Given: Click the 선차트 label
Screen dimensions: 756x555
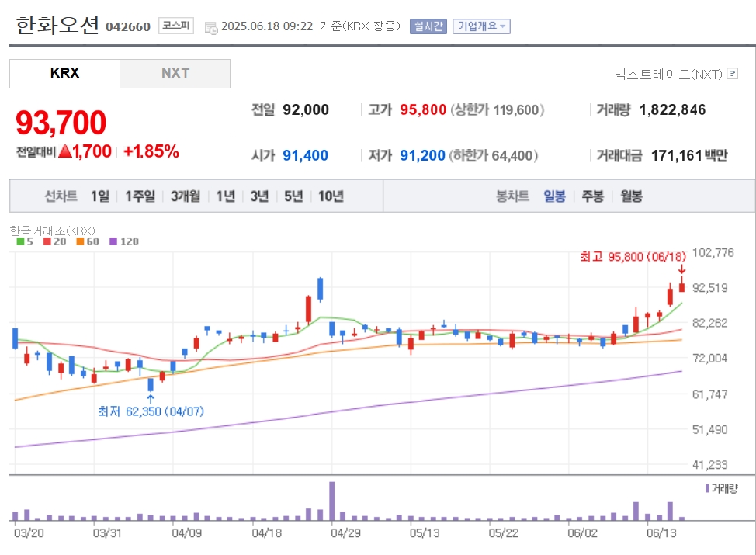Looking at the screenshot, I should coord(61,196).
